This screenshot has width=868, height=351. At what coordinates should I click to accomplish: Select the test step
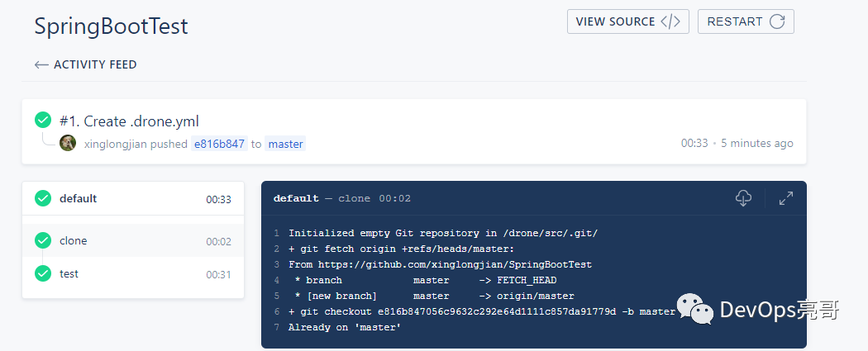click(133, 273)
